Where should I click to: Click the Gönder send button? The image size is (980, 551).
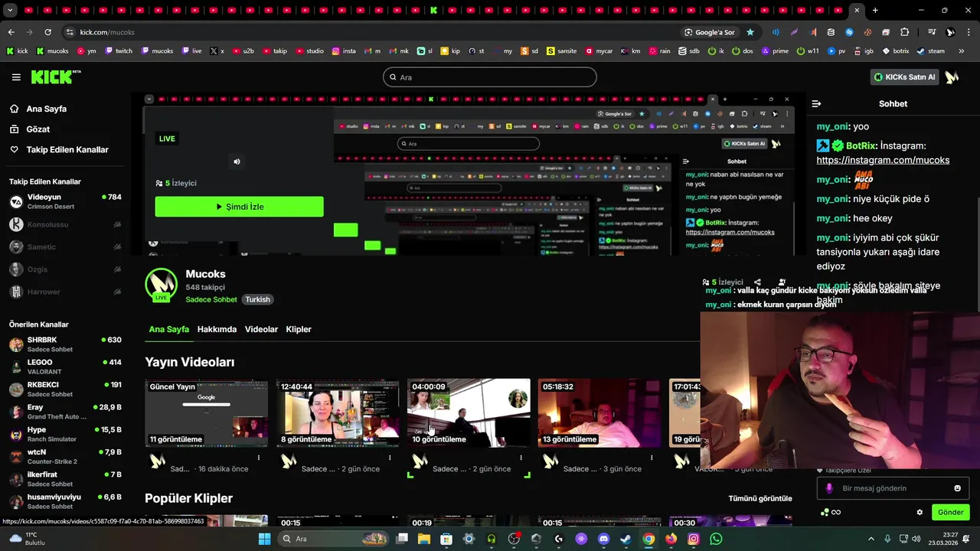(x=951, y=512)
